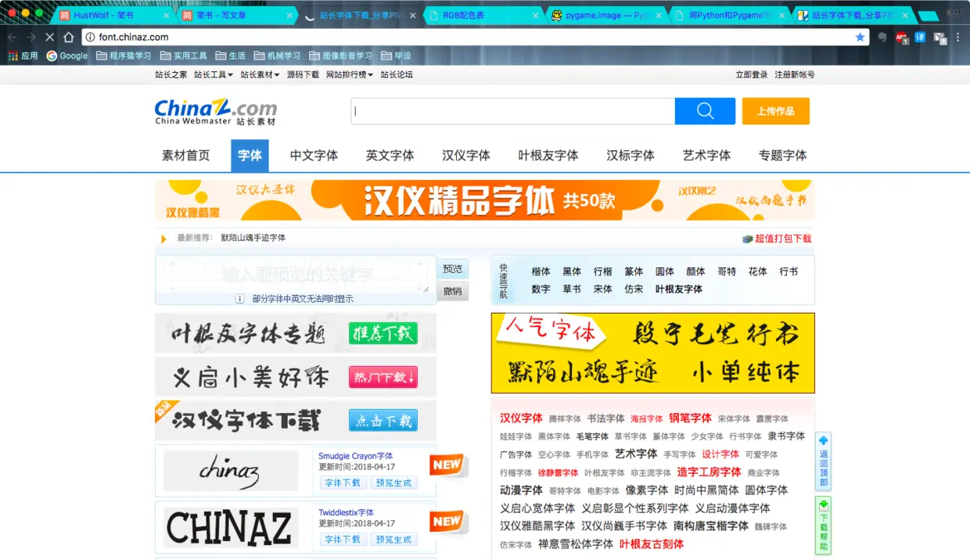Click the 叶根友字体 quick navigation link
The height and width of the screenshot is (560, 970).
(678, 289)
